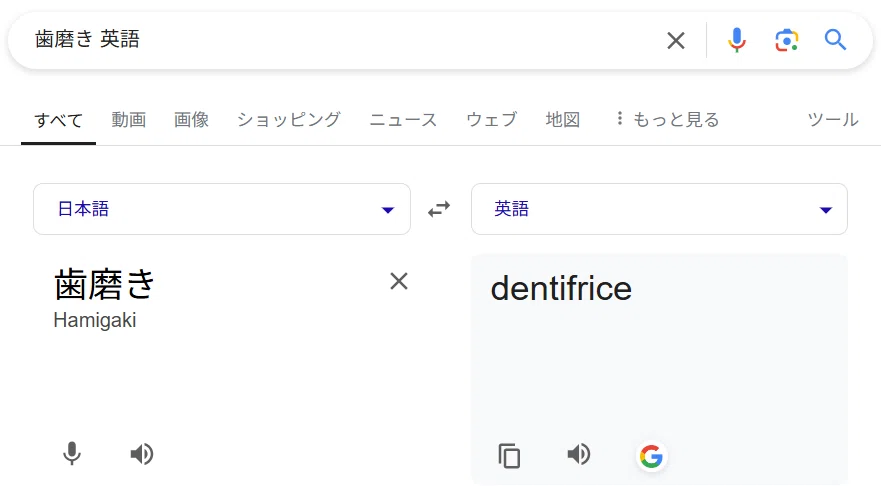Copy the dentifrice translation
881x487 pixels.
[x=509, y=456]
